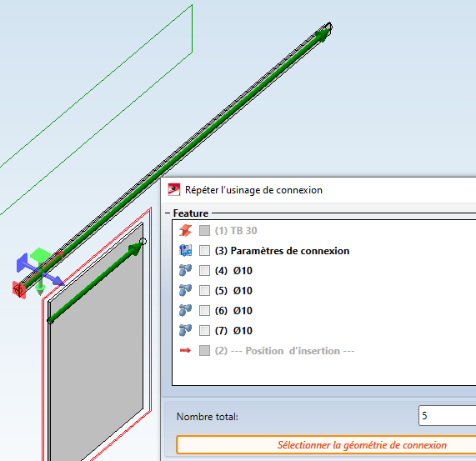Select the (6) Ø10 feature label
476x461 pixels.
click(x=233, y=310)
